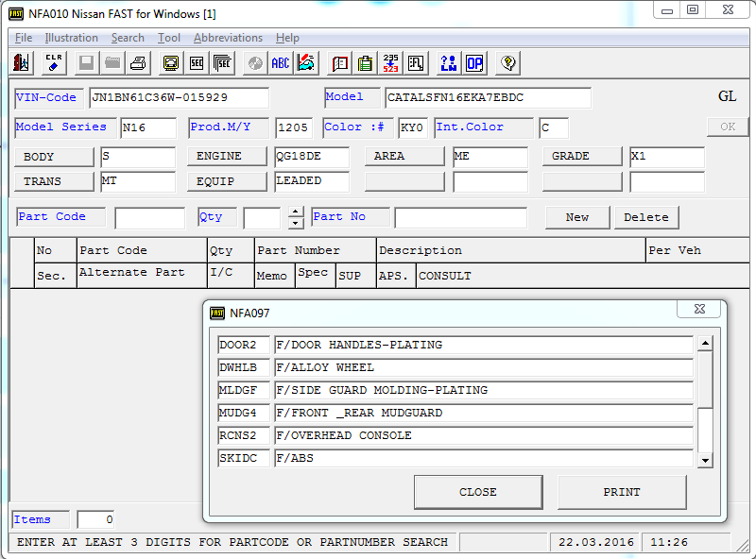Click the scroll down arrow in the options list
The height and width of the screenshot is (559, 756).
705,460
